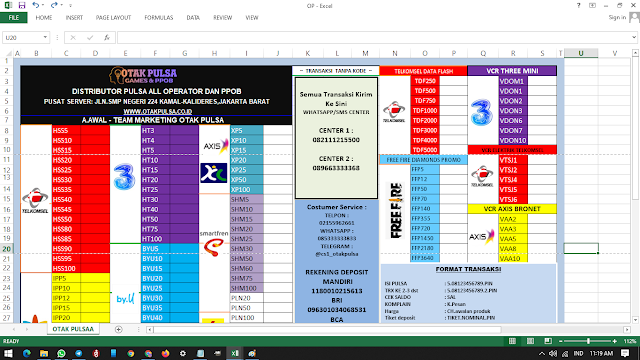Screen dimensions: 640x360
Task: Expand the formula bar
Action: click(634, 38)
